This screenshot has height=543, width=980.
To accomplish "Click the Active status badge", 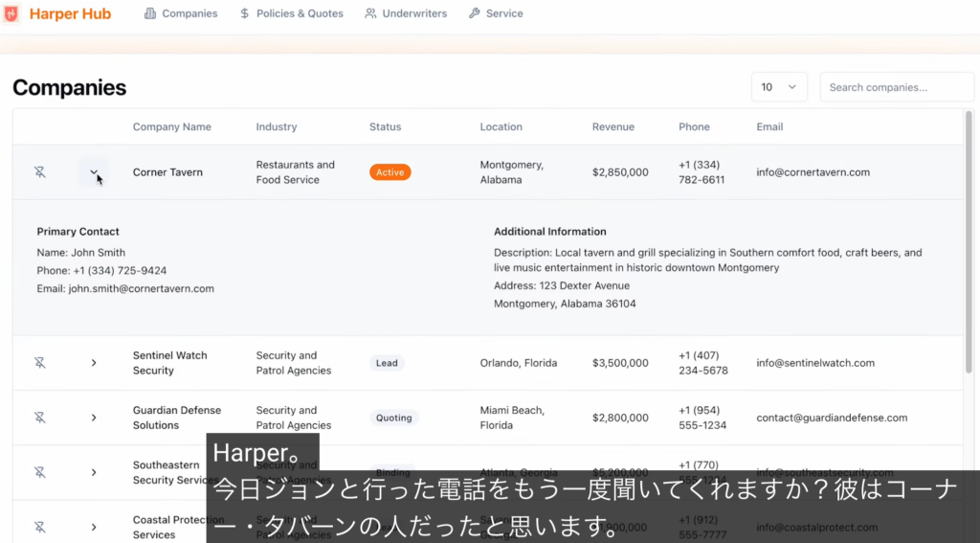I will (390, 172).
